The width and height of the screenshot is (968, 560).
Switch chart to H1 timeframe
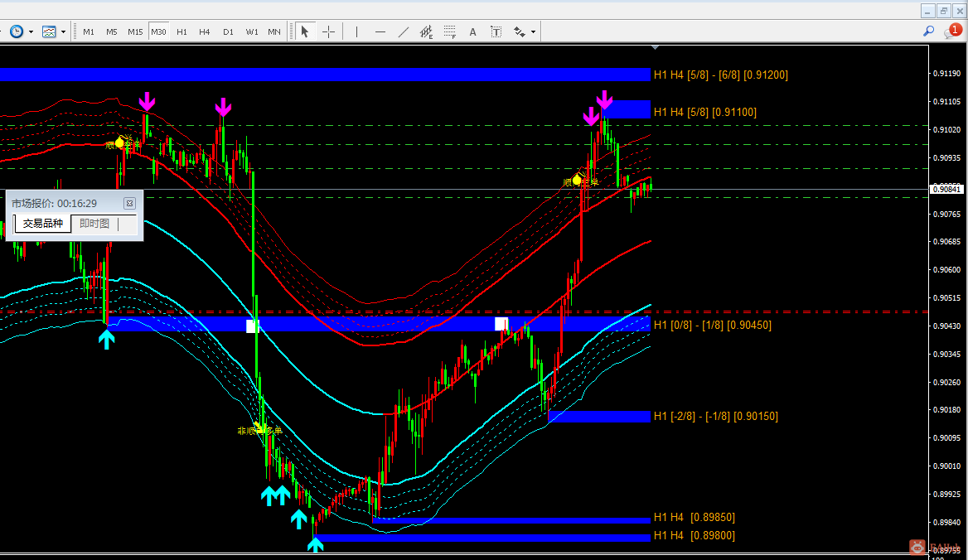point(181,31)
